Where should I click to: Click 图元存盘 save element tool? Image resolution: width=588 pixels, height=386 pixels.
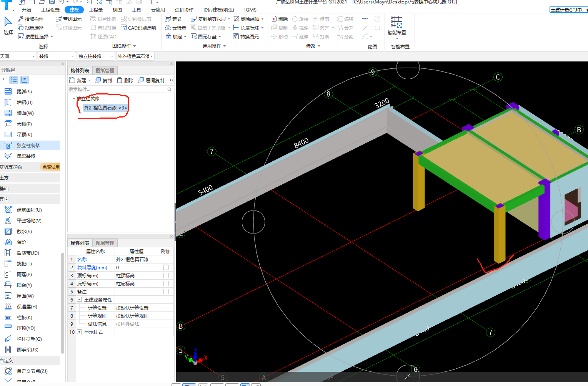click(x=204, y=36)
